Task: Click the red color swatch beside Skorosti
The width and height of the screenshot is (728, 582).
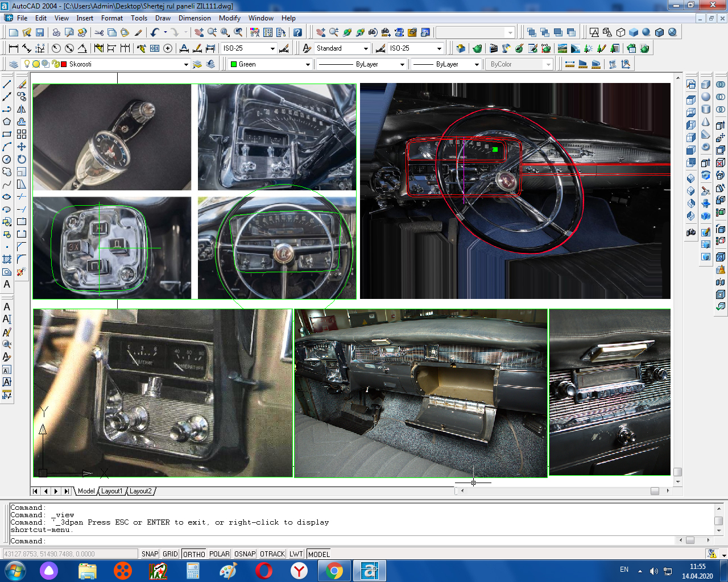Action: tap(64, 64)
